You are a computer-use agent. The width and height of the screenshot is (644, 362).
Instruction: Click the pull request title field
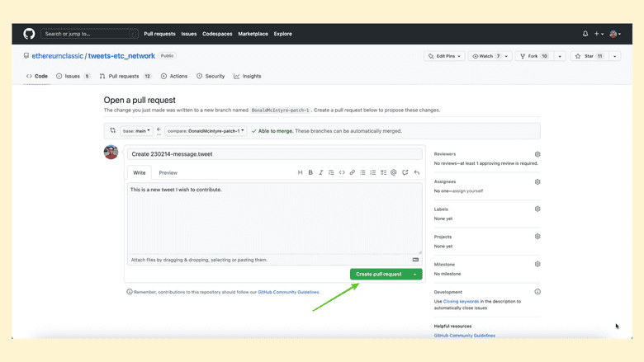pos(274,153)
